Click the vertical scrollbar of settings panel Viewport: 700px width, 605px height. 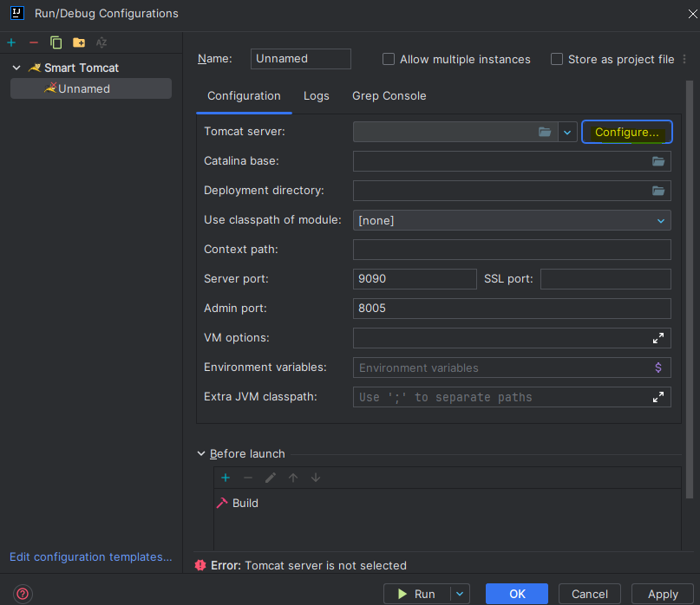click(x=690, y=289)
